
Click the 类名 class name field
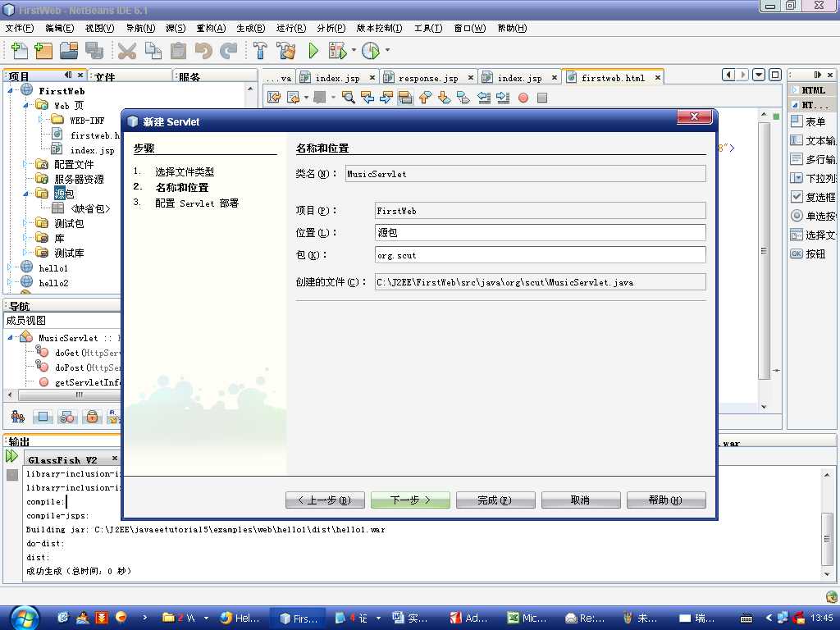pos(525,174)
